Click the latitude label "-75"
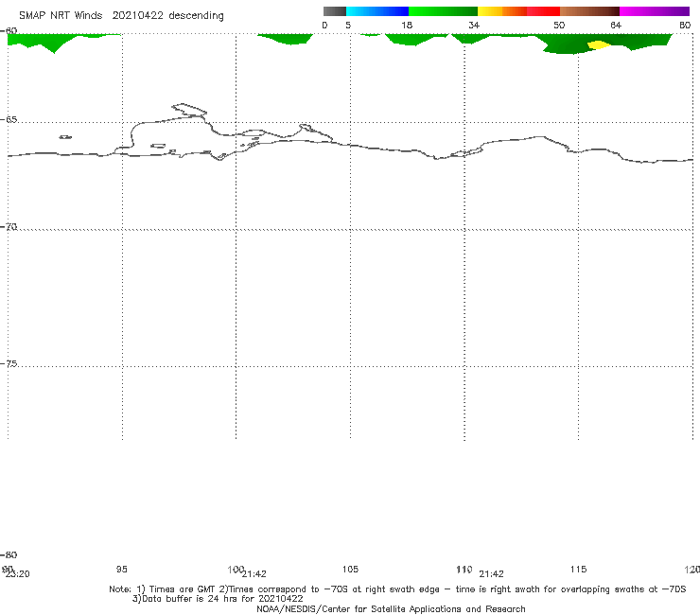 [9, 363]
